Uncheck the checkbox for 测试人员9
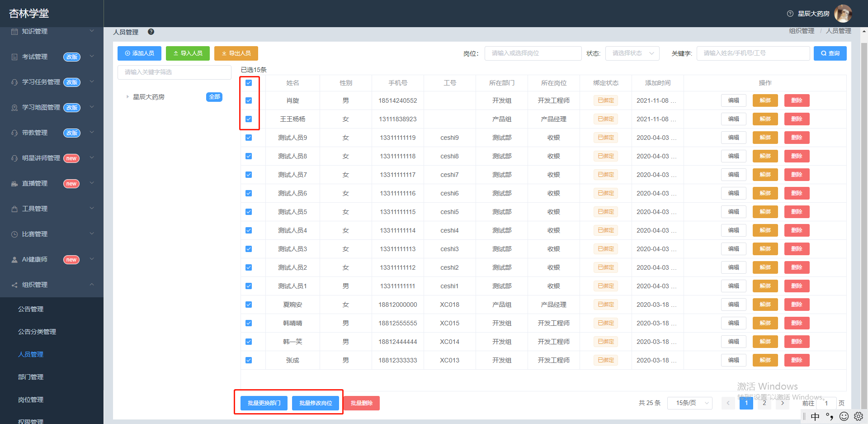 click(x=249, y=138)
